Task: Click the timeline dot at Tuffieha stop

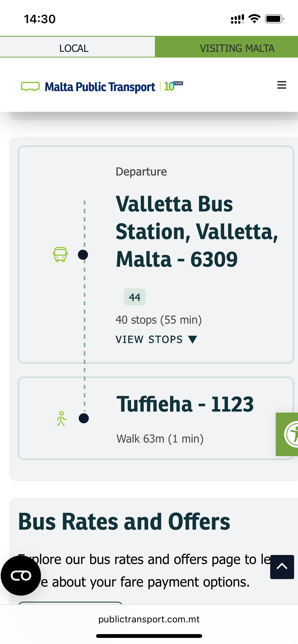Action: [84, 418]
